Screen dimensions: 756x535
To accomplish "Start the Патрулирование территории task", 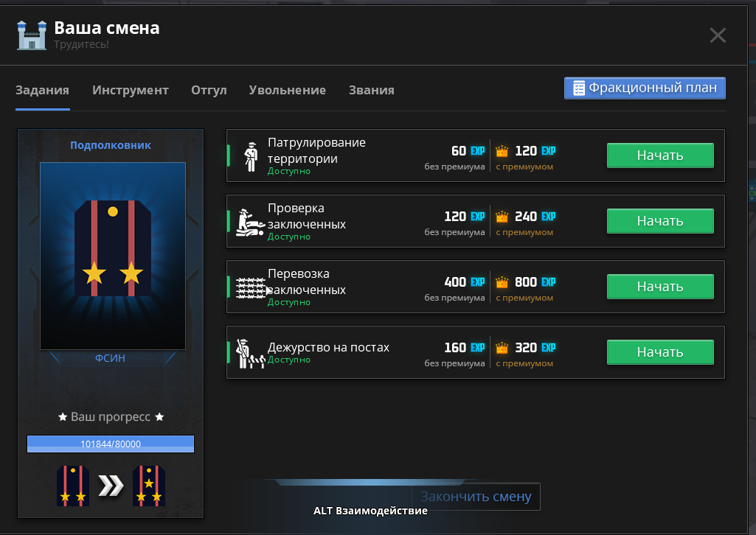I will click(659, 155).
